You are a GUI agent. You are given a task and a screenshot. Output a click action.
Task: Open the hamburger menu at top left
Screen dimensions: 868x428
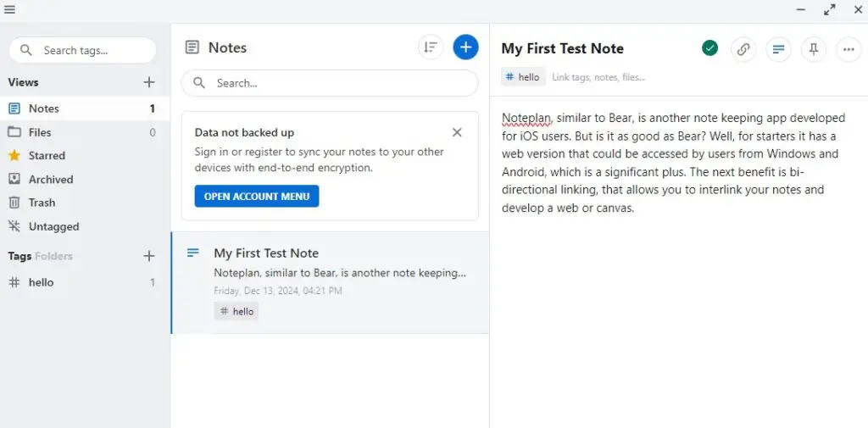coord(9,9)
